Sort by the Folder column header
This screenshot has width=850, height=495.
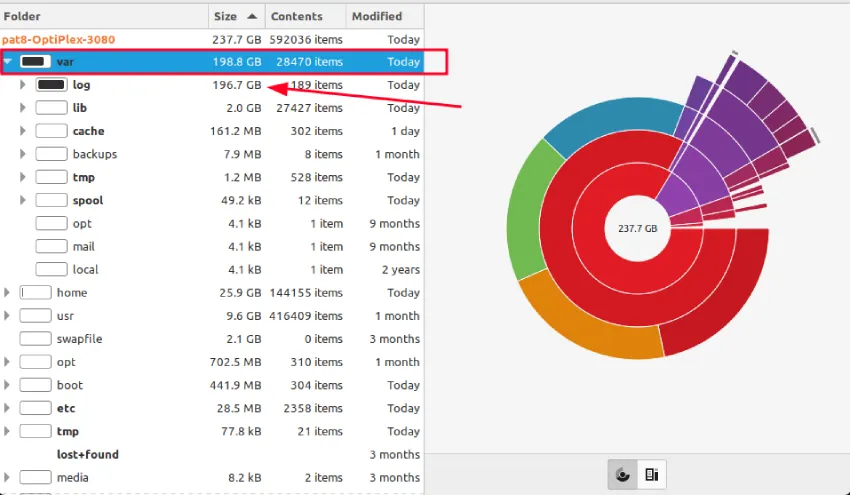tap(104, 16)
